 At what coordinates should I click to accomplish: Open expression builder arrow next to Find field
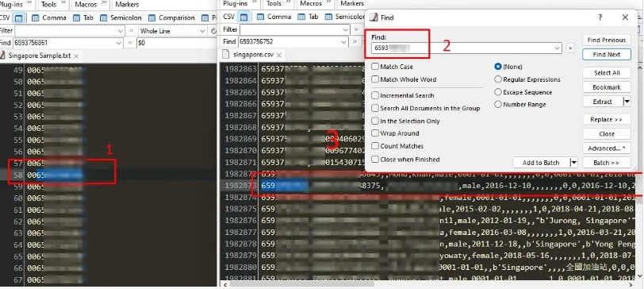pos(569,48)
